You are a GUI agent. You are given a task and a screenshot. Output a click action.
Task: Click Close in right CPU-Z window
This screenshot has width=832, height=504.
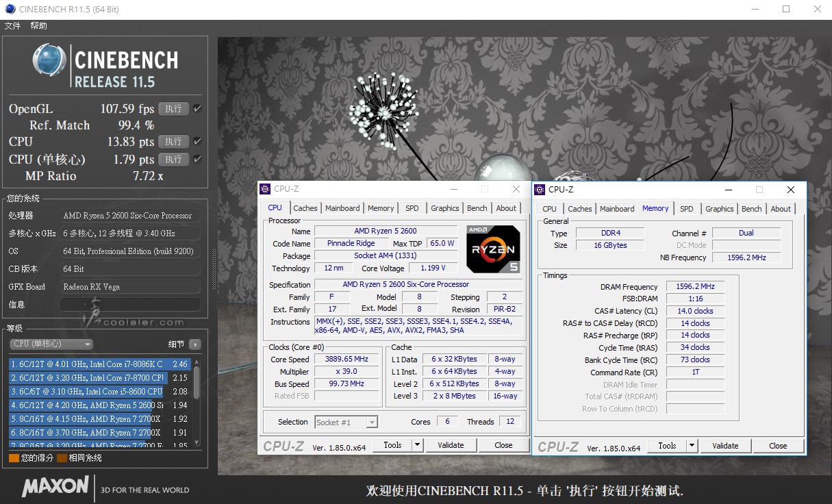point(778,446)
